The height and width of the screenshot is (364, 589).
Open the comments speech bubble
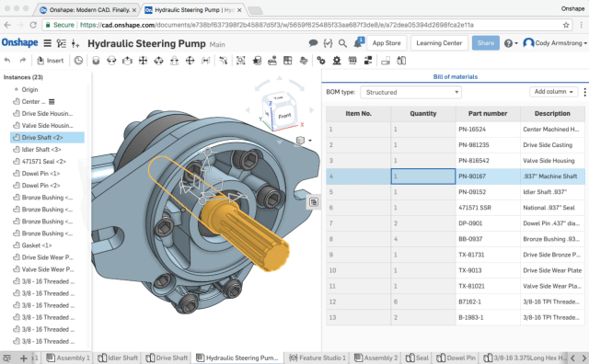(313, 43)
